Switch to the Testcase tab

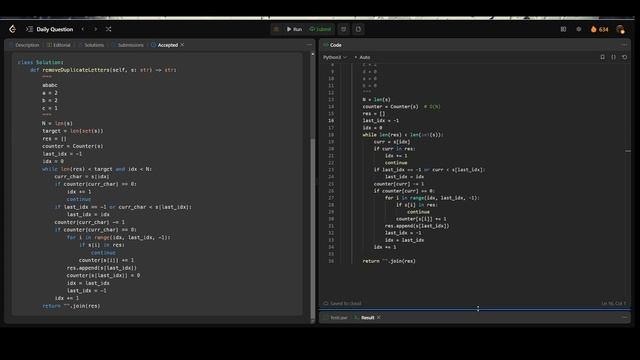(336, 318)
